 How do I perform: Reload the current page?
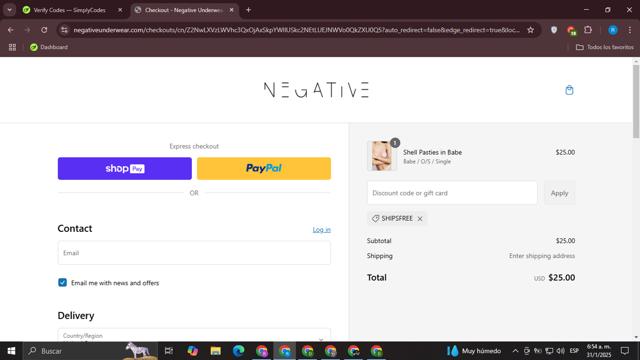(x=44, y=30)
